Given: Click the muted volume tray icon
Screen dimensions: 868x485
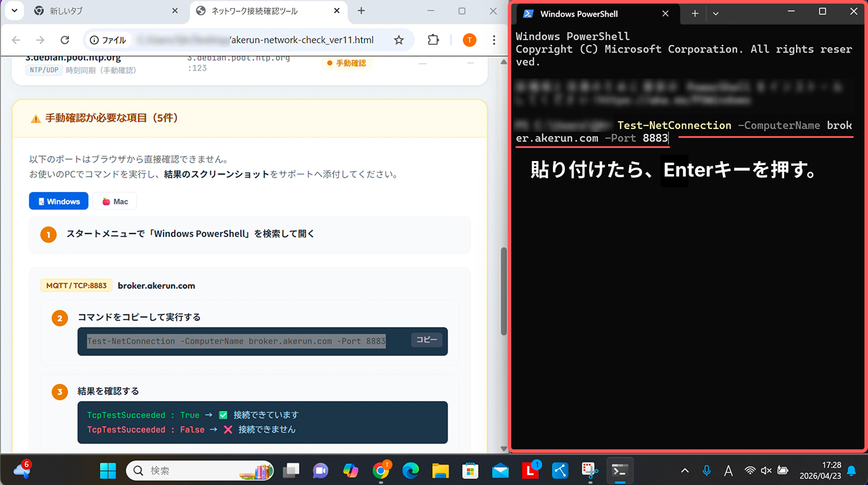Looking at the screenshot, I should [766, 471].
